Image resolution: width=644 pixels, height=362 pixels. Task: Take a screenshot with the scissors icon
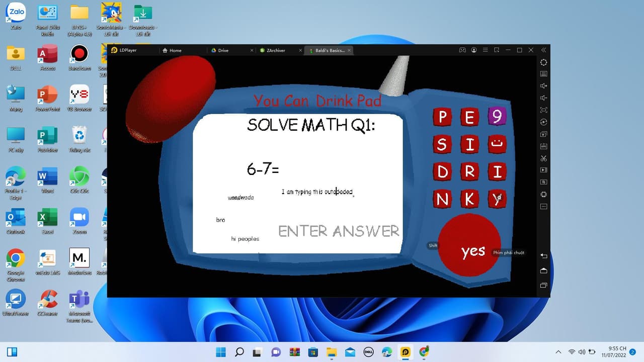pyautogui.click(x=543, y=158)
